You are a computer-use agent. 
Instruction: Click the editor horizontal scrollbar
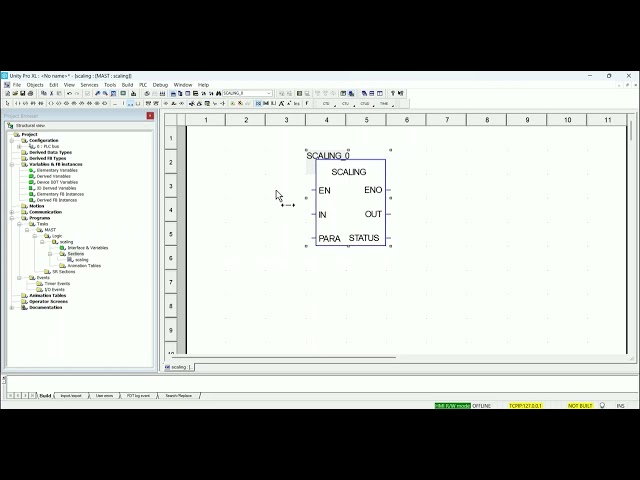[284, 358]
